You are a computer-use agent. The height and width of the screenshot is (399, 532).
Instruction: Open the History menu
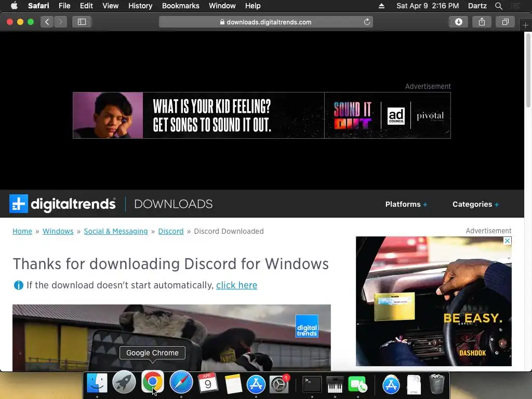[x=140, y=6]
